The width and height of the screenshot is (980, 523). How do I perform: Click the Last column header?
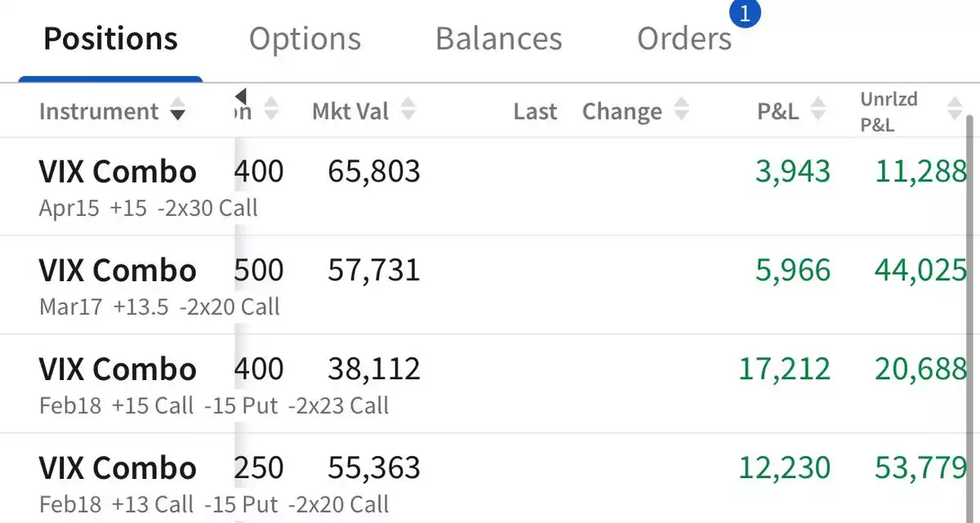coord(535,112)
